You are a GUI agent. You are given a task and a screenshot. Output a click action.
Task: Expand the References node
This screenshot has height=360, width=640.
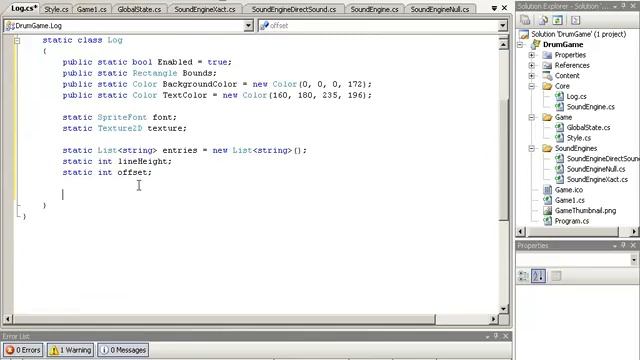click(531, 65)
